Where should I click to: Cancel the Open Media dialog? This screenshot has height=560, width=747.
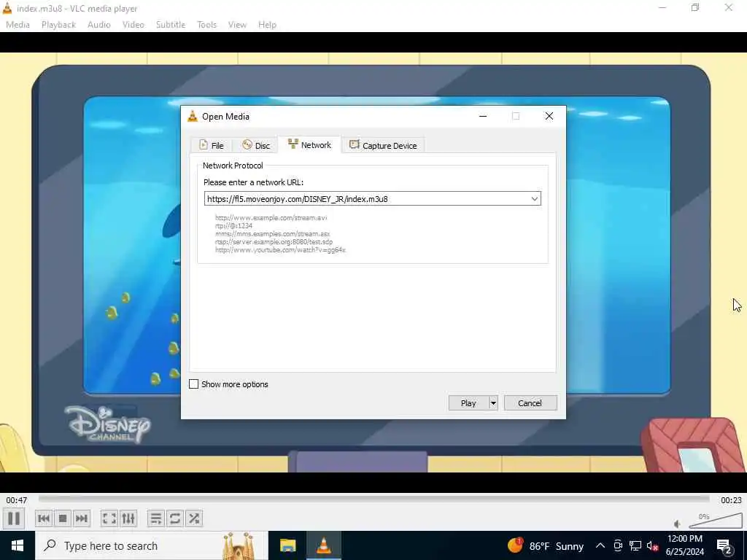click(x=530, y=402)
